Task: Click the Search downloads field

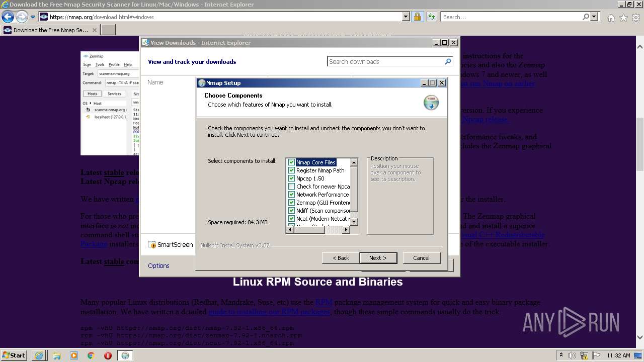Action: (x=385, y=61)
